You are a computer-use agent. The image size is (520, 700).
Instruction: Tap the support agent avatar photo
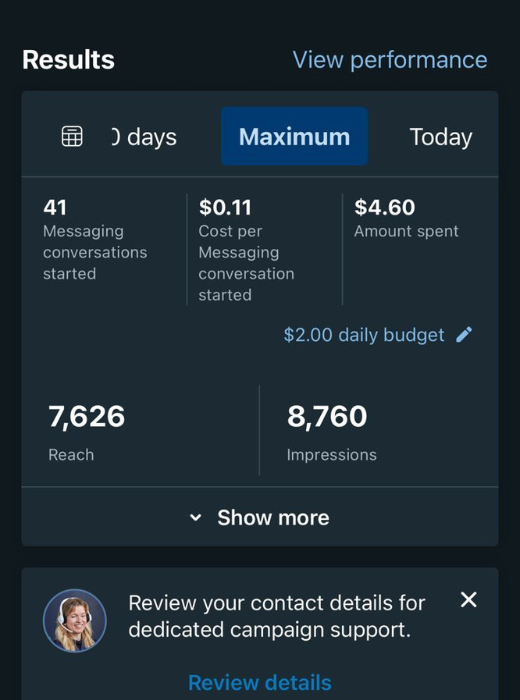tap(75, 621)
